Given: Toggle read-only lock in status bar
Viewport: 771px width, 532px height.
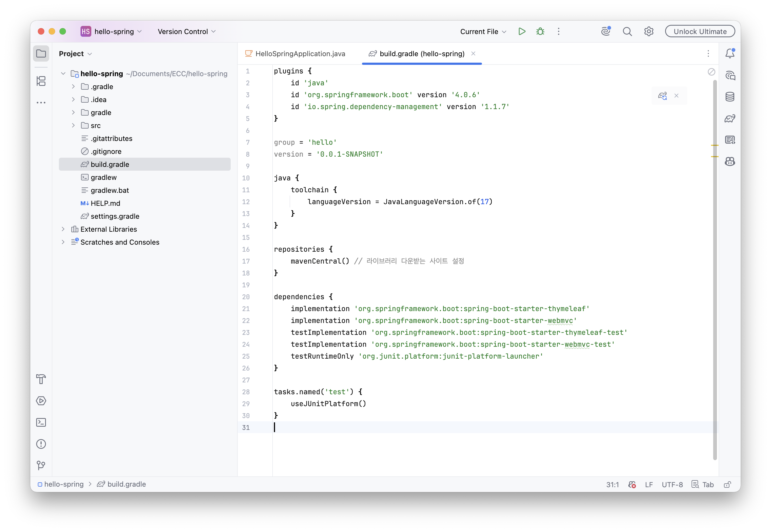Looking at the screenshot, I should [x=728, y=484].
